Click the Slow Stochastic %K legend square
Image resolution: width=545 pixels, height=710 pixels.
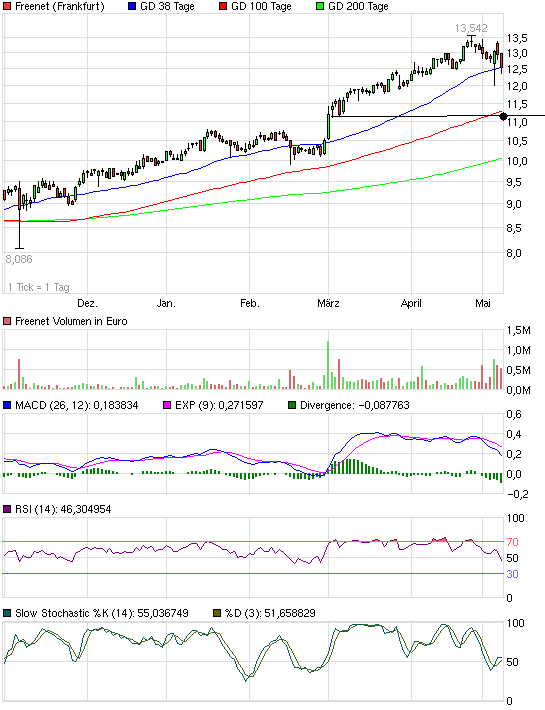[7, 613]
